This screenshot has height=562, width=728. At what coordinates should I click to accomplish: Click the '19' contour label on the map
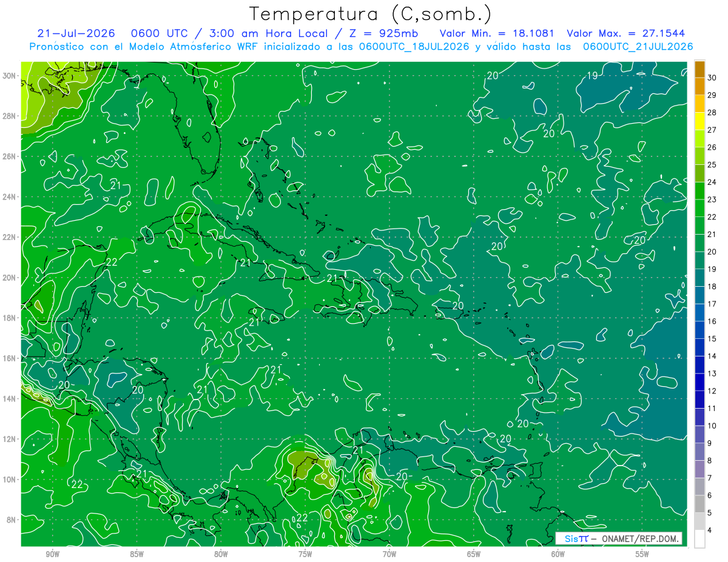coord(593,76)
